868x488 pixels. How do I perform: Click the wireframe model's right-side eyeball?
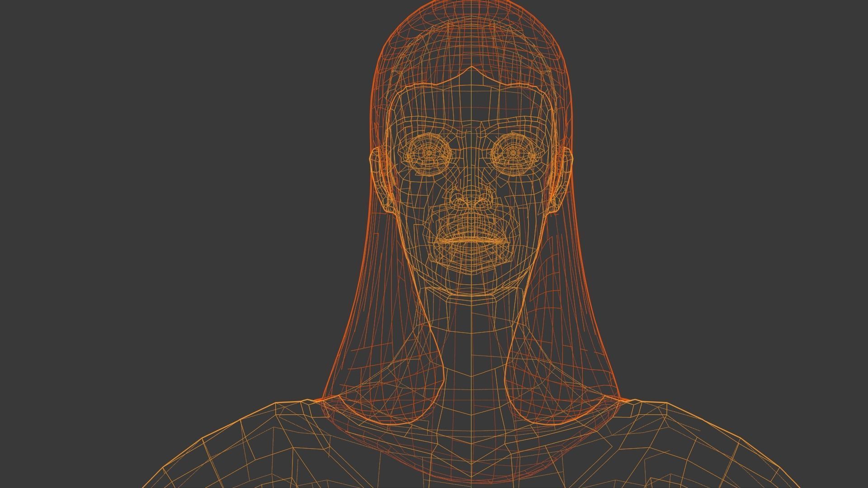click(x=514, y=154)
